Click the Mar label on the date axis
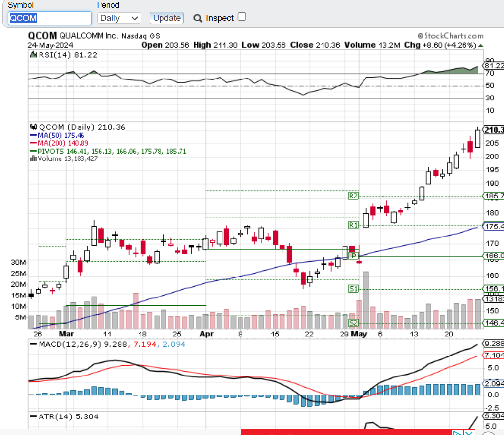This screenshot has width=504, height=435. tap(66, 334)
